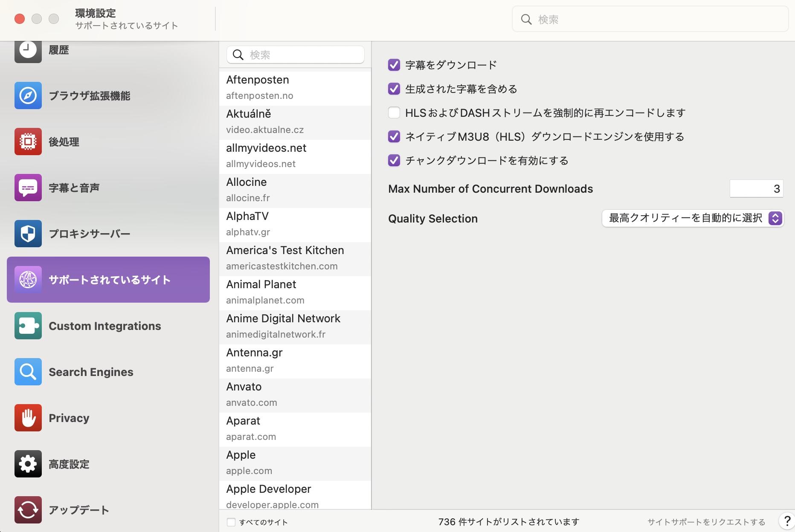This screenshot has height=532, width=795.
Task: Select the ブラウザ拡張機能 compass icon
Action: click(28, 95)
